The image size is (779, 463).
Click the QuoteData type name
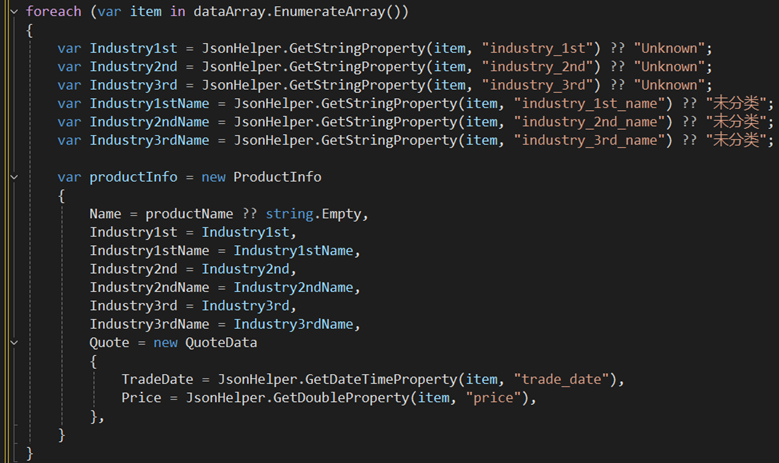[x=221, y=342]
